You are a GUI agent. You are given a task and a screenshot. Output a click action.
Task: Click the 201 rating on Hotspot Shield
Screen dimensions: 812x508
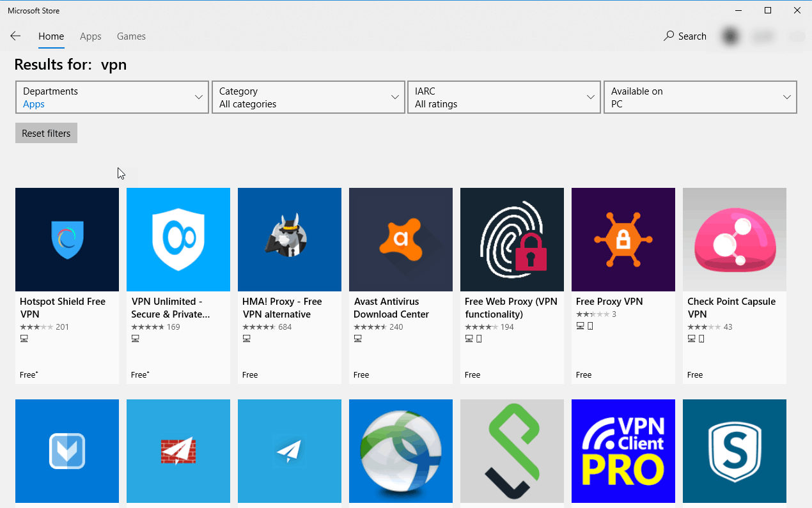tap(62, 327)
